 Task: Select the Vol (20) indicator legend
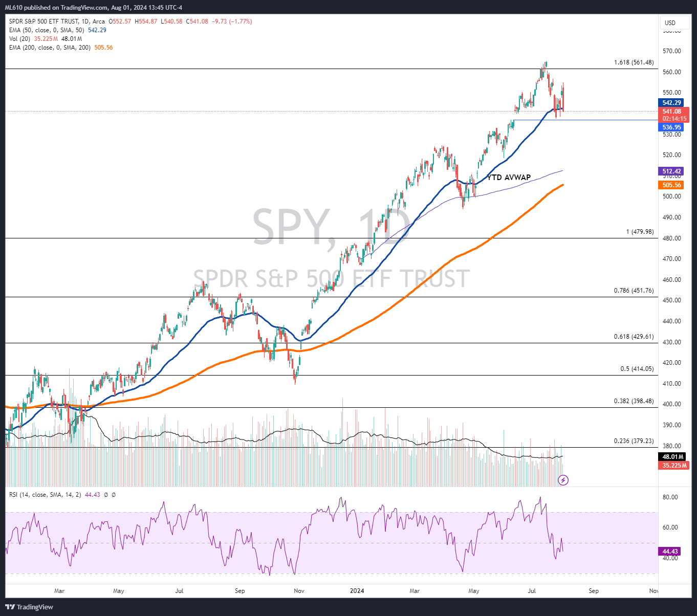(x=46, y=39)
